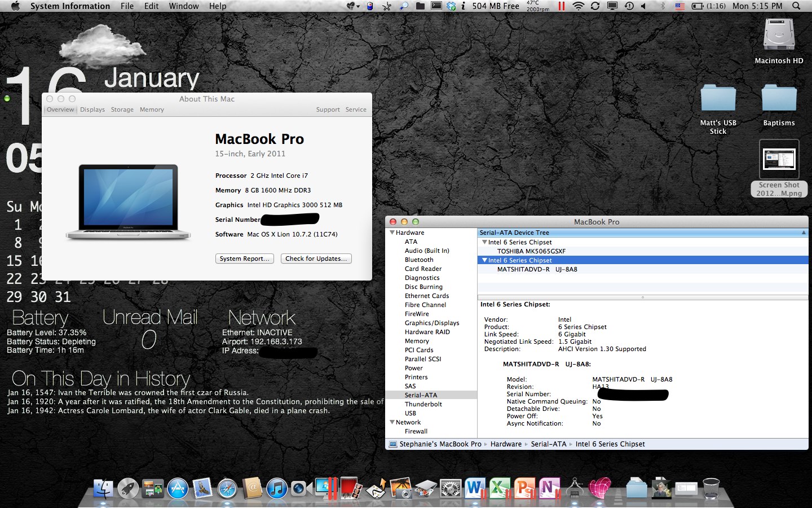Click Stephanie's MacBook Pro in path bar
The image size is (812, 508).
440,444
